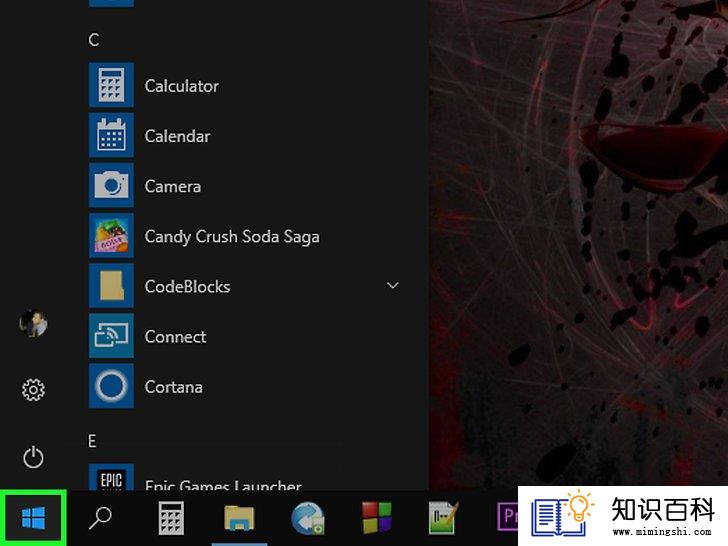Select the Connect text label
Image resolution: width=728 pixels, height=546 pixels.
click(175, 337)
